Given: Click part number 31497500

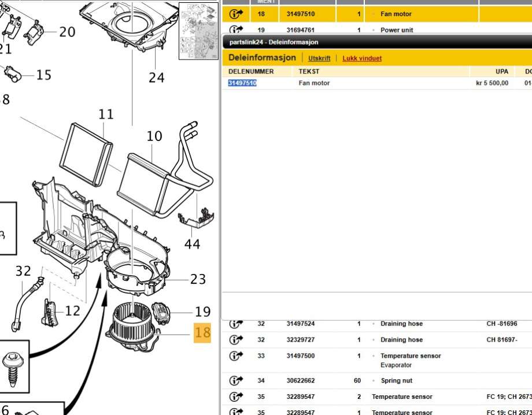Looking at the screenshot, I should (x=300, y=355).
